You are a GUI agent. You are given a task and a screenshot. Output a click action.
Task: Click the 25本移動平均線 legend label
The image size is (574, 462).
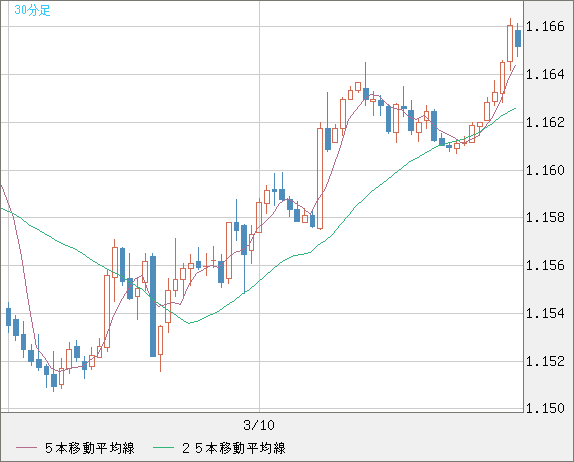point(234,448)
